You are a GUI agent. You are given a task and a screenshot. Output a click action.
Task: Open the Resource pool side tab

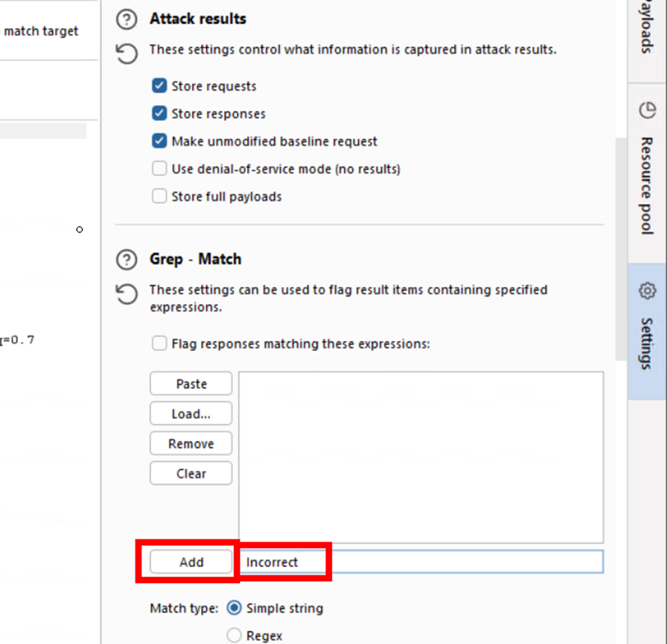(647, 173)
